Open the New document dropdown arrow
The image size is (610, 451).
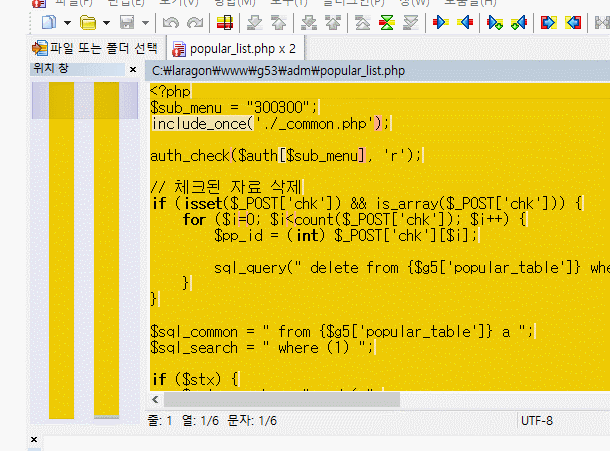(x=67, y=23)
